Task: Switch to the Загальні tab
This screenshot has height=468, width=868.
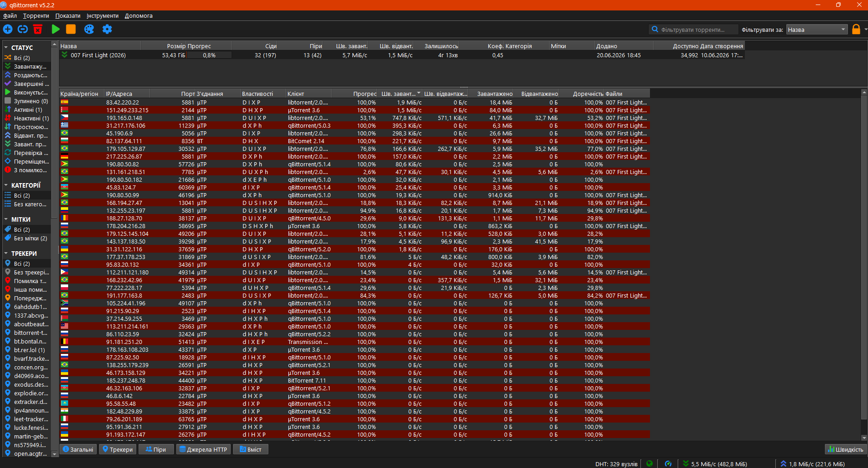Action: [78, 449]
